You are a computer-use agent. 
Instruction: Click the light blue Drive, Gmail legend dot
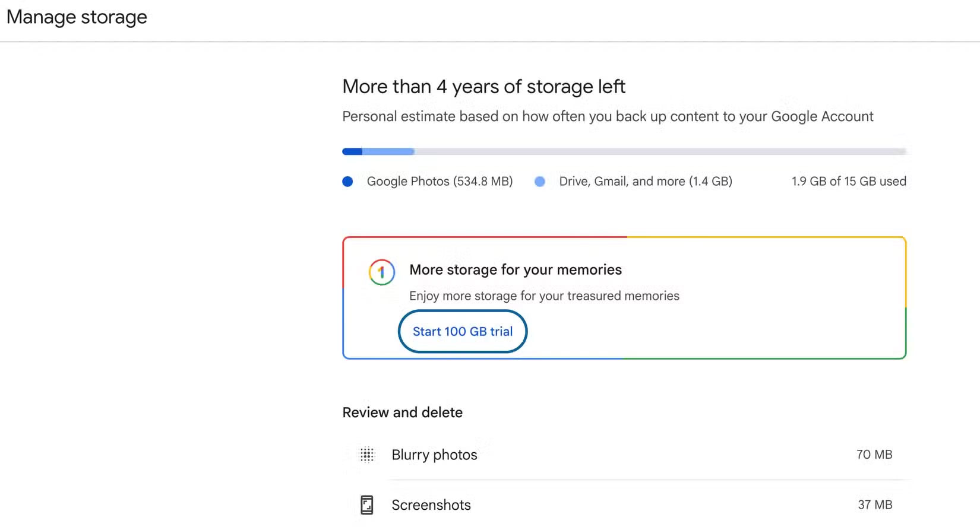pyautogui.click(x=540, y=182)
